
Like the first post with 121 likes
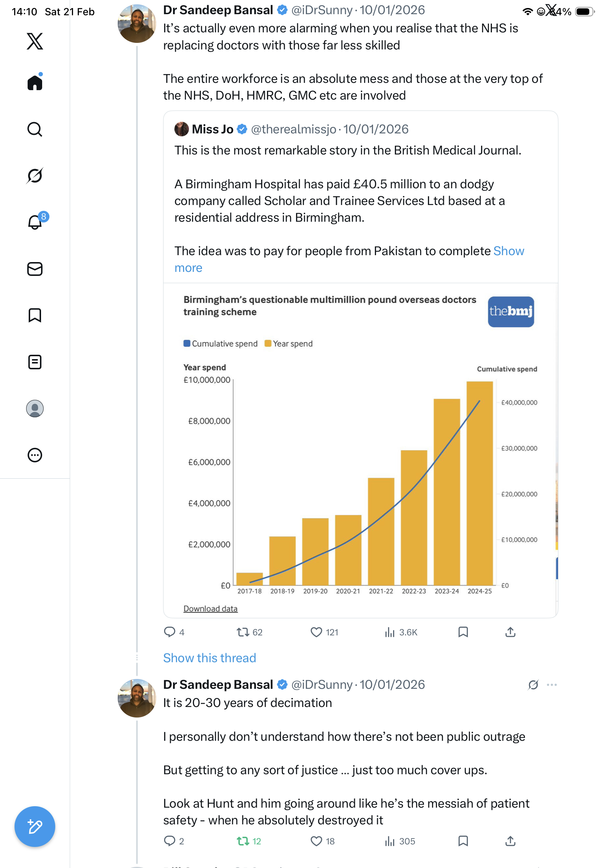point(316,632)
